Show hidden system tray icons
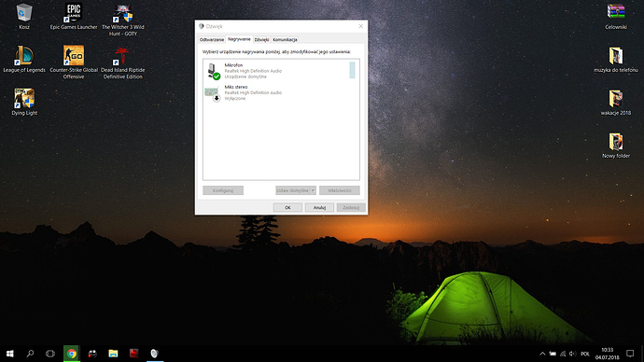 pyautogui.click(x=542, y=354)
